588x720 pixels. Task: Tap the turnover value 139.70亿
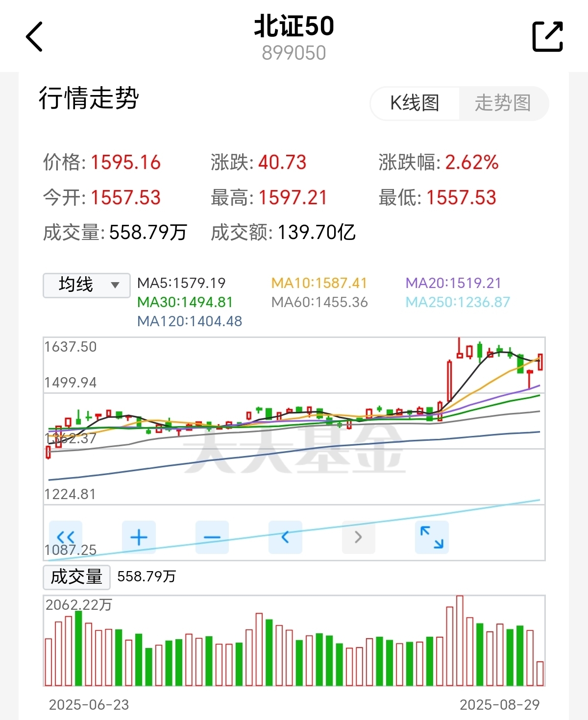(x=317, y=233)
